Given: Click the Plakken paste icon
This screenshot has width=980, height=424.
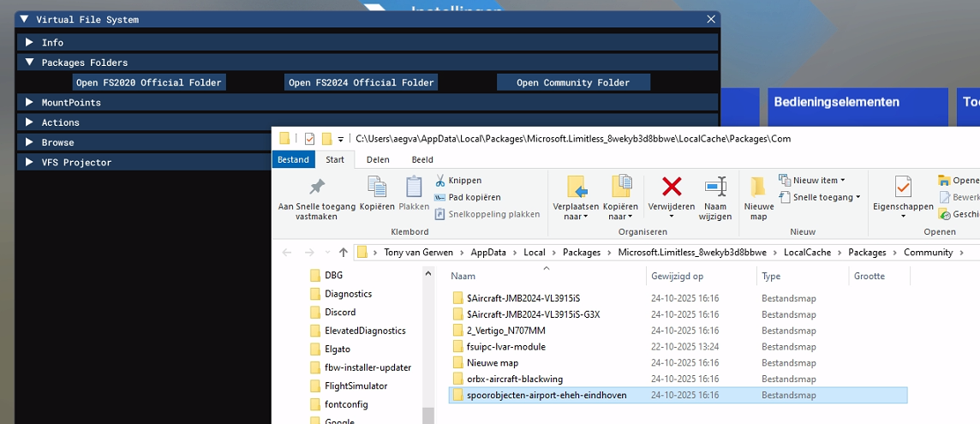Looking at the screenshot, I should pos(414,187).
